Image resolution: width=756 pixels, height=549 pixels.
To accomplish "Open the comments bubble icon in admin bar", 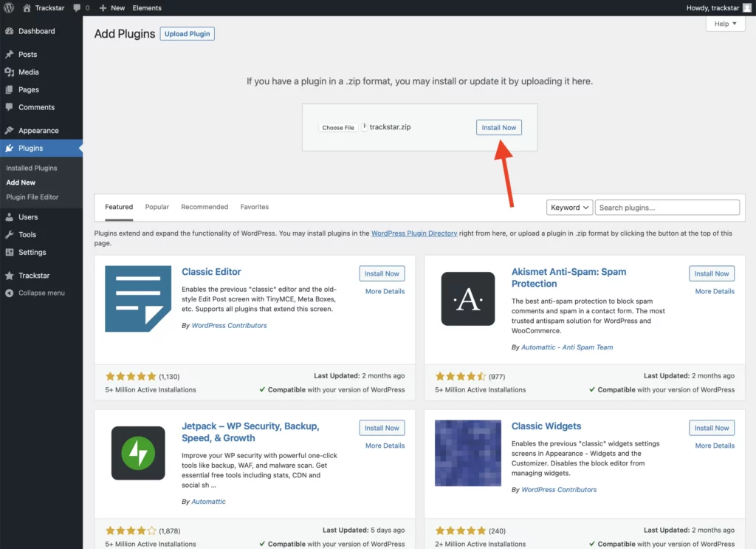I will pyautogui.click(x=77, y=7).
